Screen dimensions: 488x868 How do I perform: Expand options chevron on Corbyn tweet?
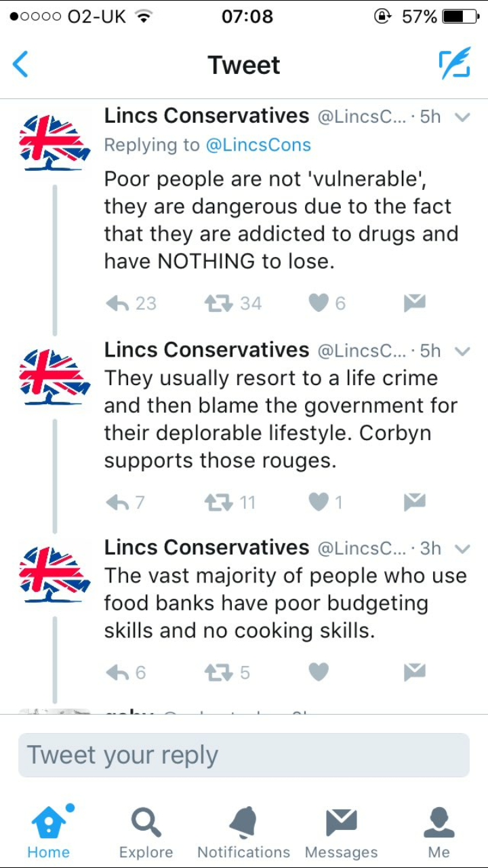tap(462, 351)
